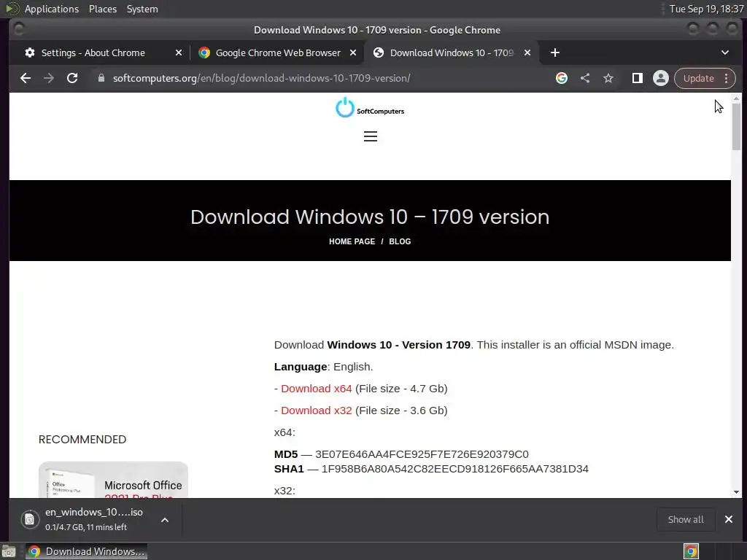The height and width of the screenshot is (560, 747).
Task: Open the Google account icon in address bar
Action: [x=562, y=78]
